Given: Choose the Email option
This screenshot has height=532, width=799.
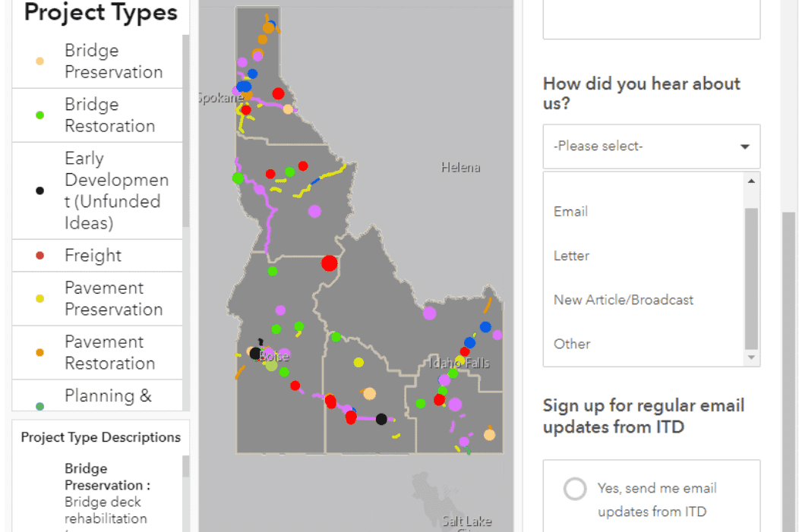Looking at the screenshot, I should 570,211.
